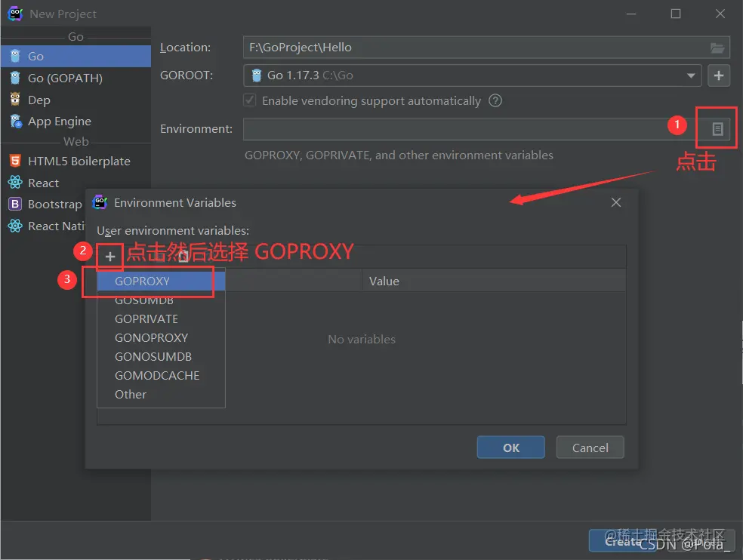Select Go project type in sidebar
This screenshot has width=743, height=560.
click(76, 56)
